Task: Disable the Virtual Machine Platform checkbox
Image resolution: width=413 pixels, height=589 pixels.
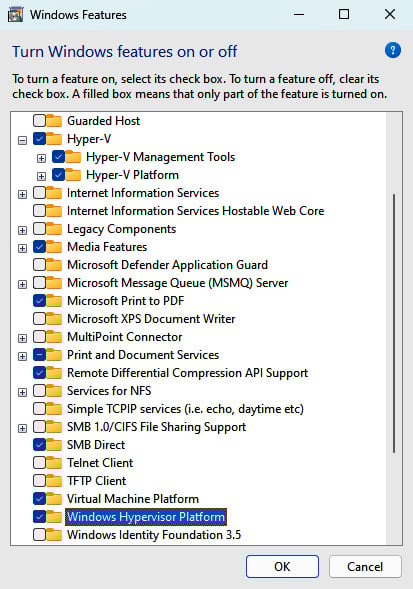Action: click(x=39, y=499)
